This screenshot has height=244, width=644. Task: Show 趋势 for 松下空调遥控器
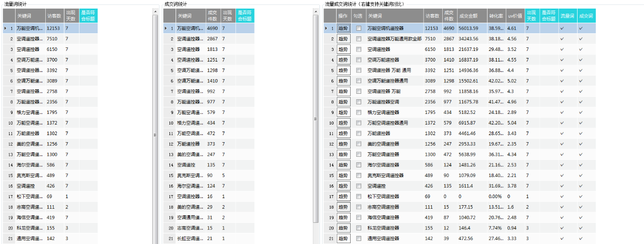point(343,196)
